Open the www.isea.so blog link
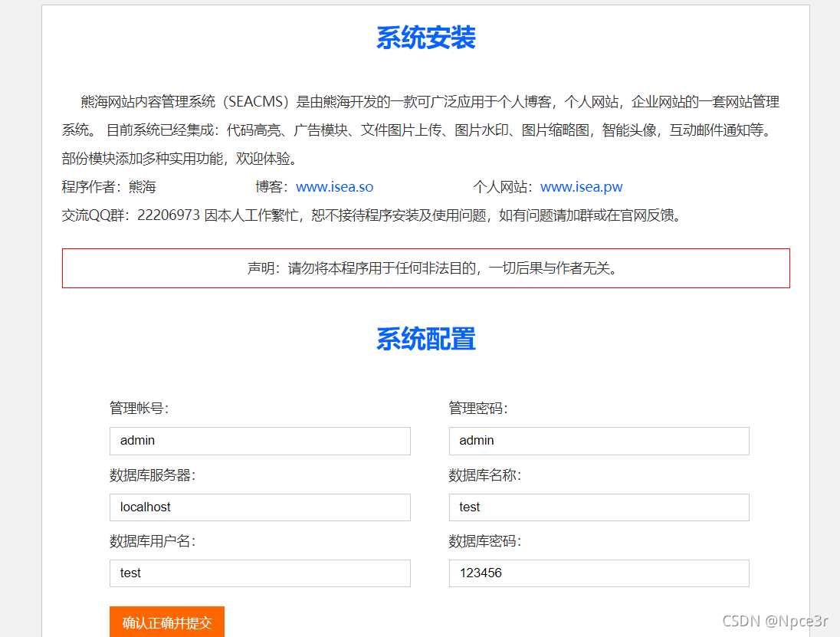The width and height of the screenshot is (840, 637). [x=334, y=186]
